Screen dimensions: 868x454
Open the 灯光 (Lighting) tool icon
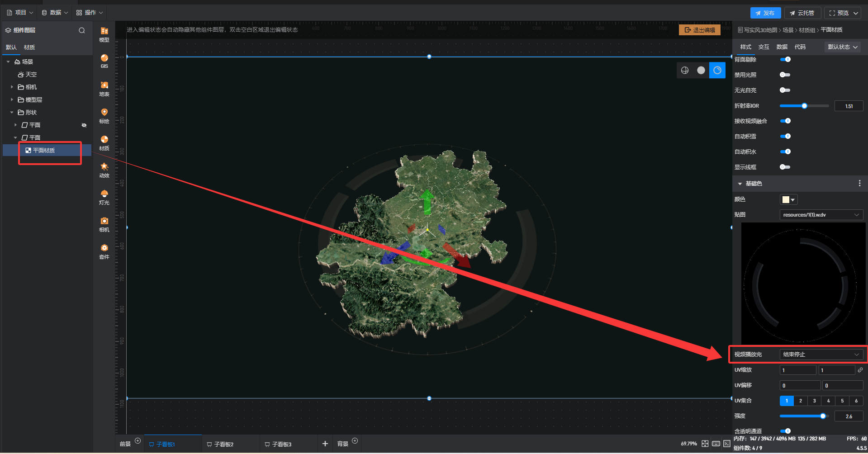pyautogui.click(x=104, y=197)
